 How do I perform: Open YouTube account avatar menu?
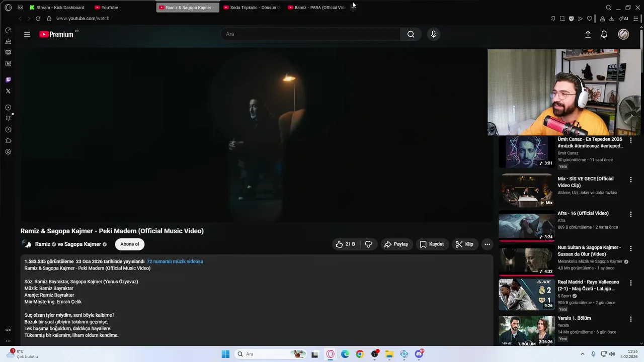click(x=623, y=34)
